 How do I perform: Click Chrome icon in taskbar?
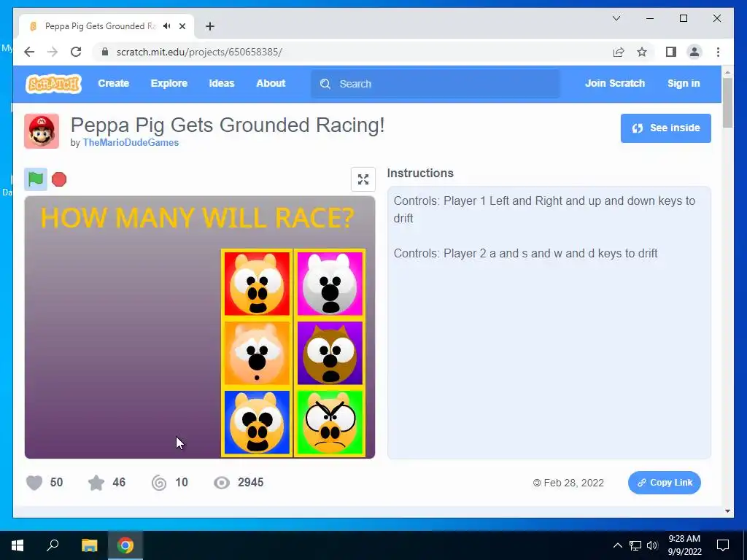click(125, 545)
